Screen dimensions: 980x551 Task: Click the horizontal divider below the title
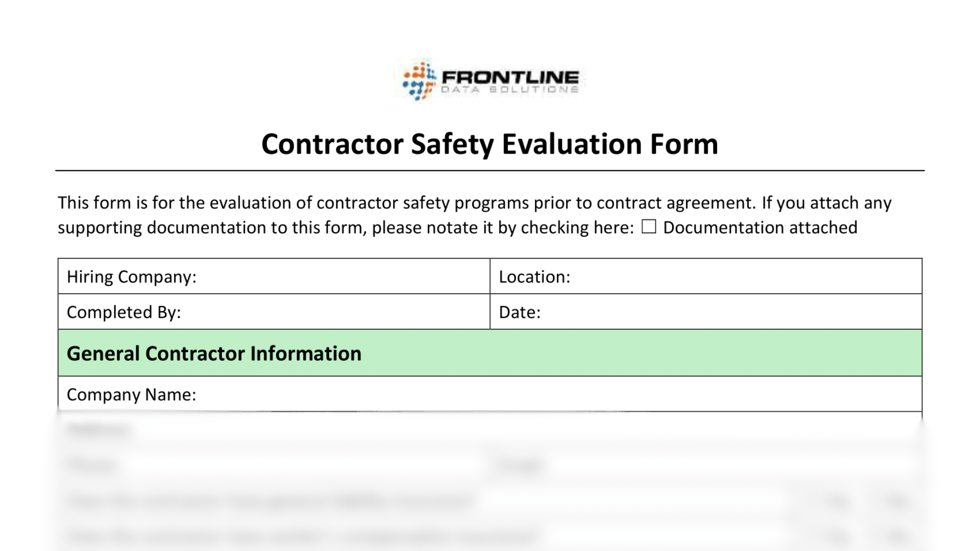point(489,170)
